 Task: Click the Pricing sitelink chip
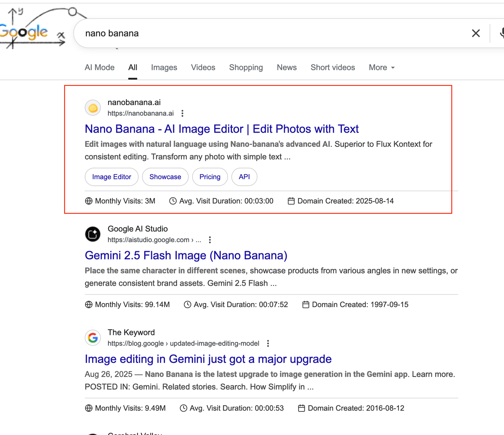click(210, 177)
